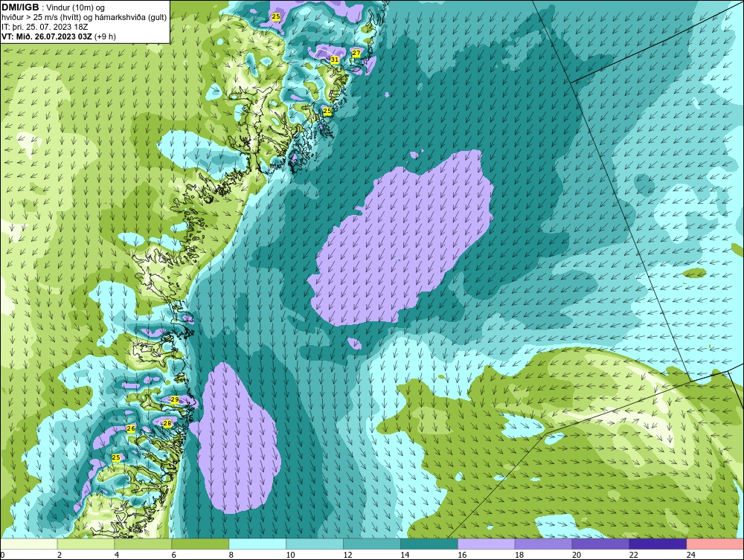Click the 6–8 m/s olive green legend swatch

click(x=200, y=544)
